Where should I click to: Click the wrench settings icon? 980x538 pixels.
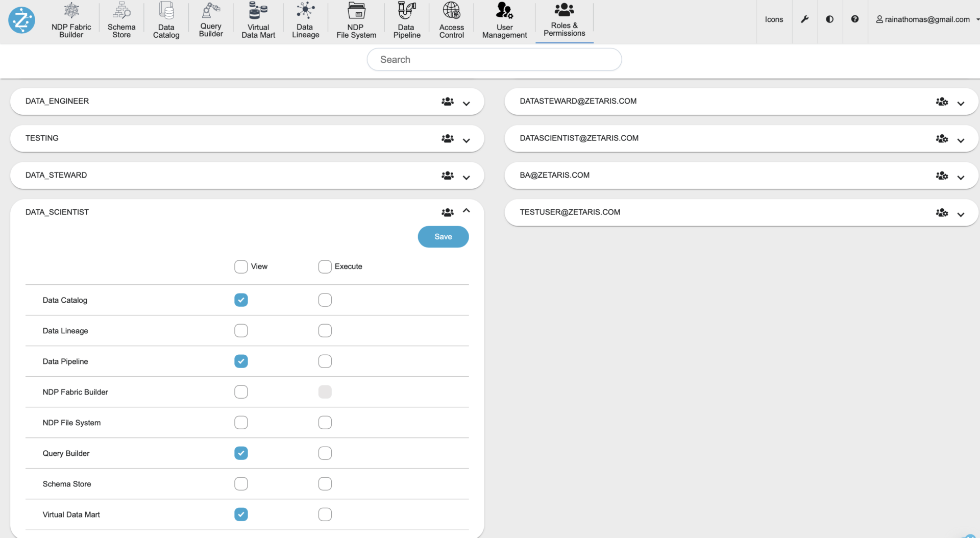804,19
